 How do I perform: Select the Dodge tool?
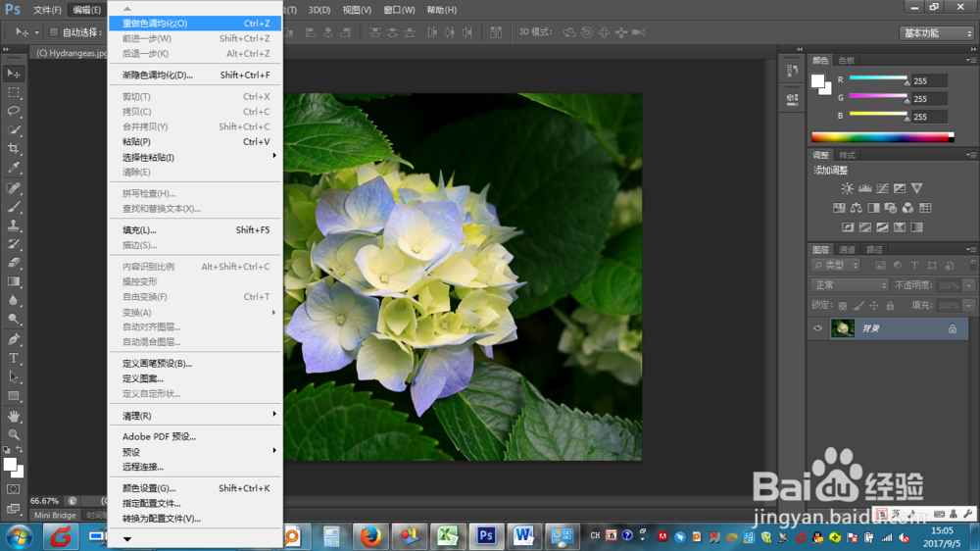point(14,320)
